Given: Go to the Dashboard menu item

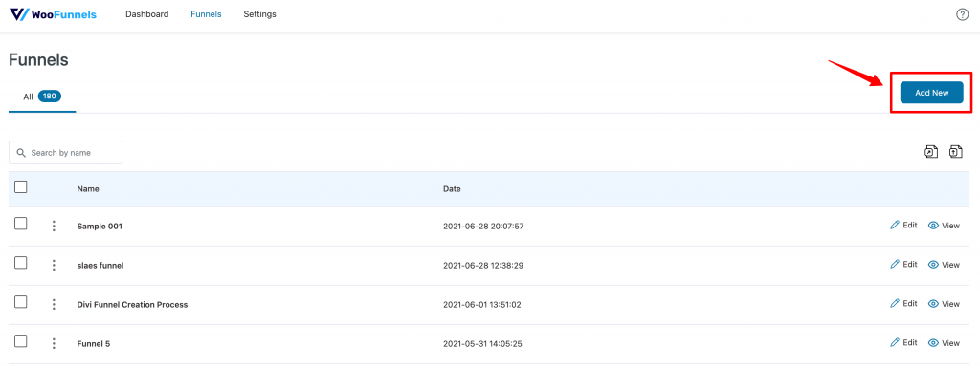Looking at the screenshot, I should pyautogui.click(x=146, y=14).
